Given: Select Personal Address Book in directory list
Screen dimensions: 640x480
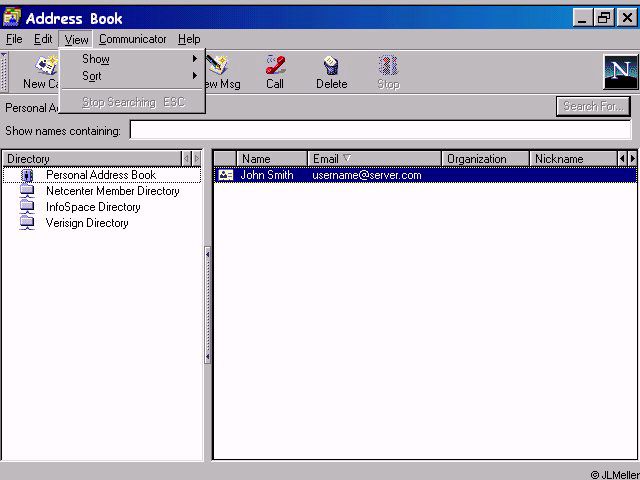Looking at the screenshot, I should click(x=101, y=175).
